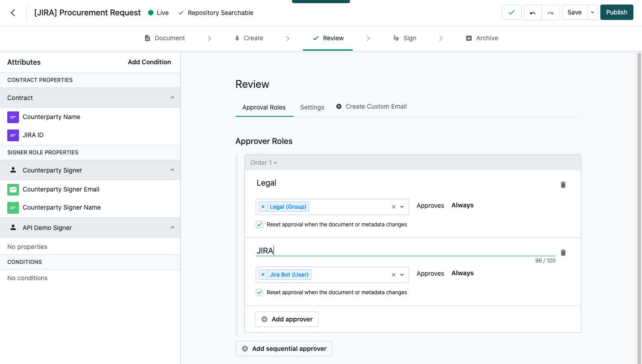Publish the workflow
Screen dimensions: 642x364
coord(617,12)
